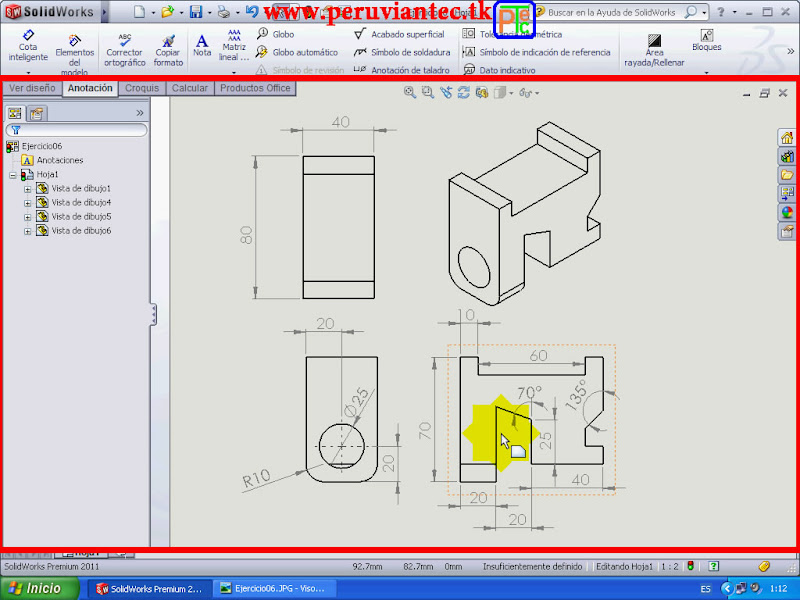Expand the command toolbar overflow chevrons
Screen dimensions: 800x600
pos(790,51)
